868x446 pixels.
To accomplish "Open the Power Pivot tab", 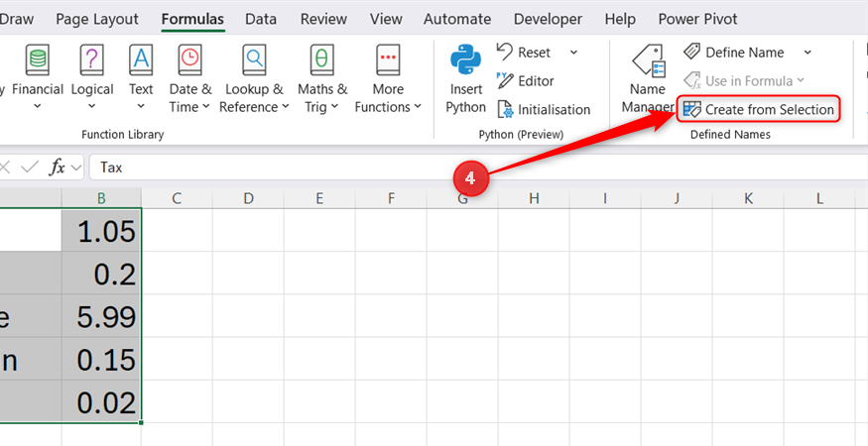I will [697, 19].
